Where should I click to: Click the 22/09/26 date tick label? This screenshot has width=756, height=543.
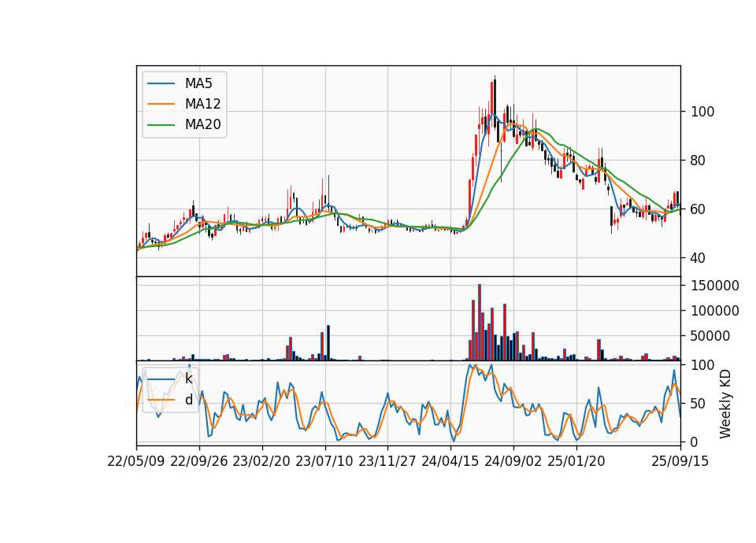199,461
